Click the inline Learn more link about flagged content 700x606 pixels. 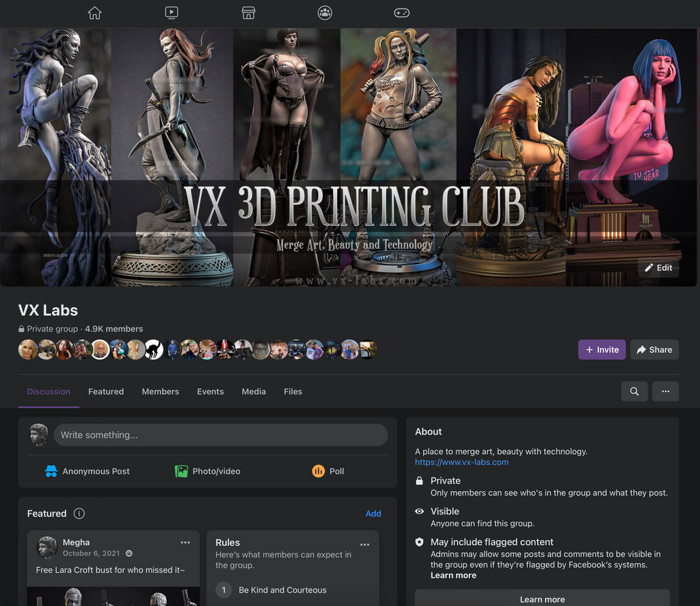453,575
